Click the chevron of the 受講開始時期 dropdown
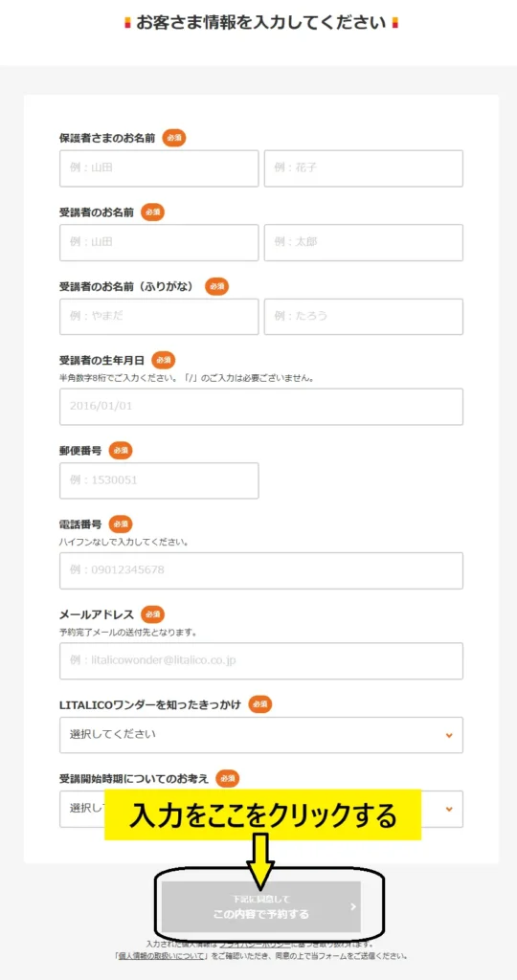Viewport: 517px width, 980px height. click(449, 810)
